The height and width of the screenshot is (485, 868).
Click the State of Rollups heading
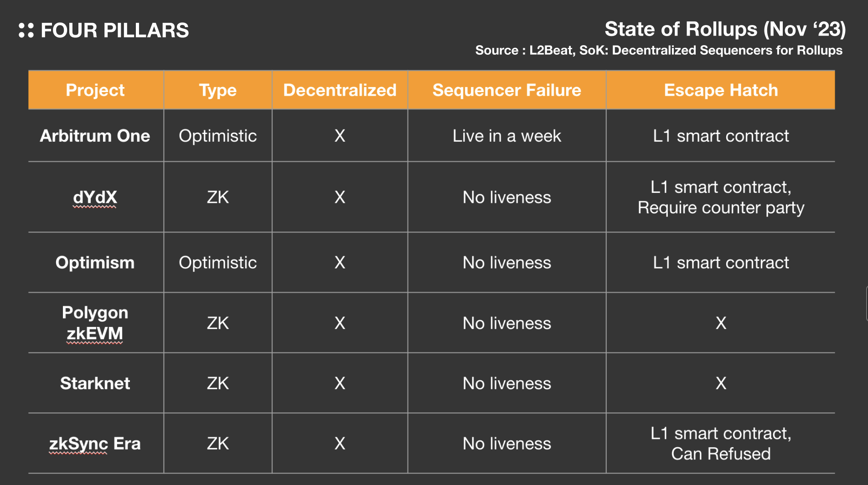pyautogui.click(x=725, y=29)
